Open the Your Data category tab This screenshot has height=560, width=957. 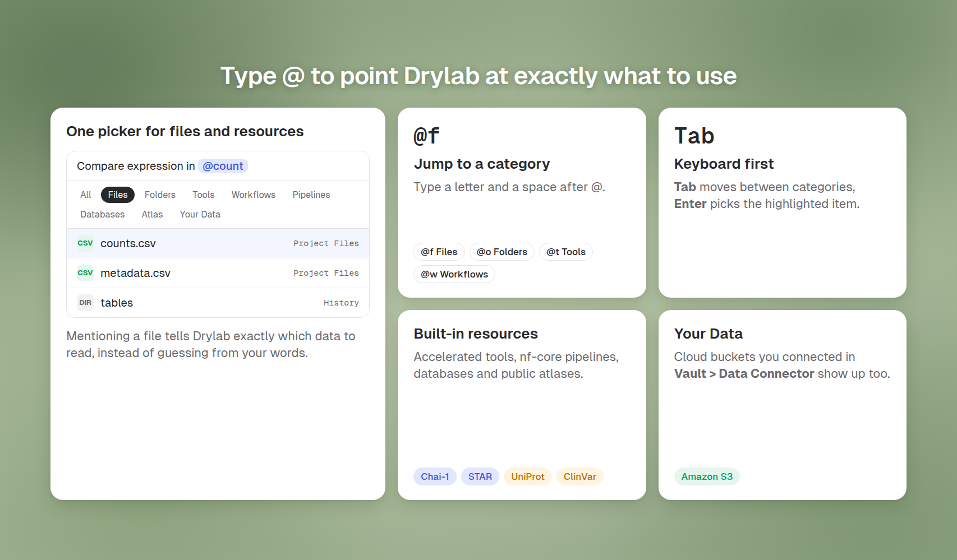200,214
